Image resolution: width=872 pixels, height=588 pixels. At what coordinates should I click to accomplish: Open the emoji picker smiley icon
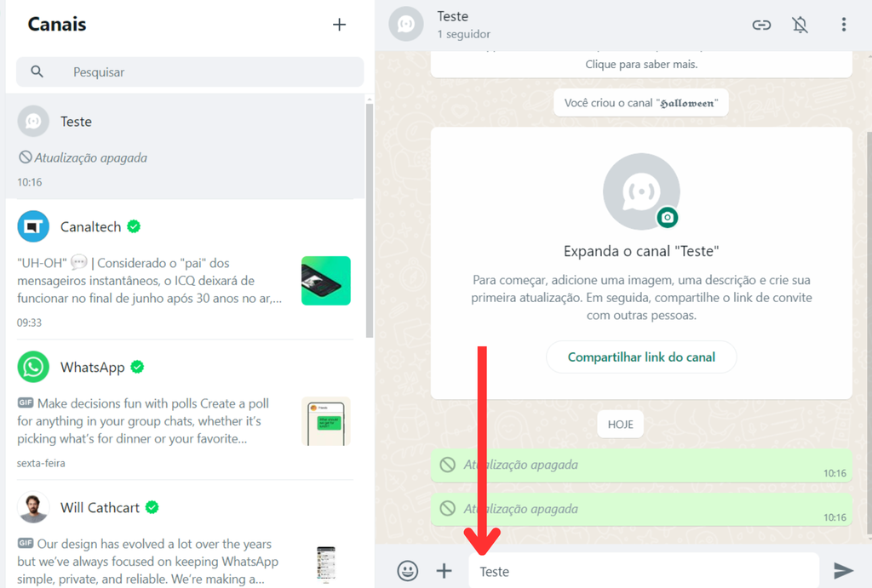tap(408, 571)
